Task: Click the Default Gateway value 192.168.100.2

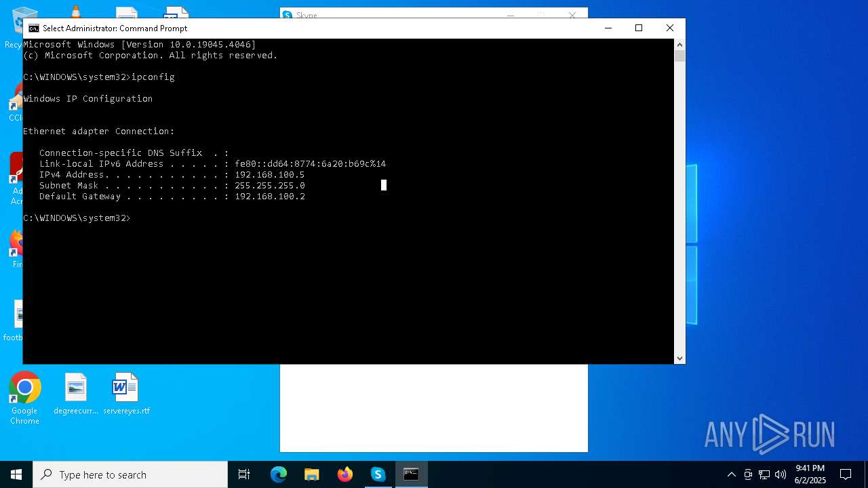Action: pyautogui.click(x=269, y=197)
